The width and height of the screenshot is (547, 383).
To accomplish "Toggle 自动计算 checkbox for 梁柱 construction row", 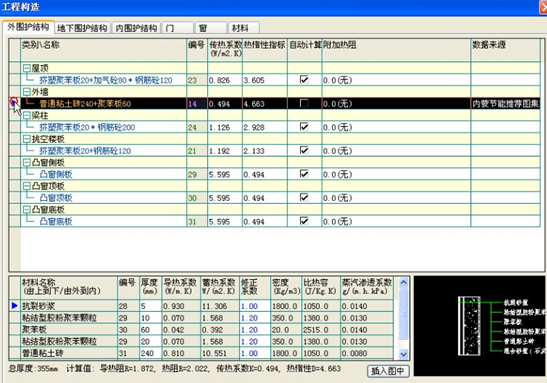I will click(x=304, y=127).
